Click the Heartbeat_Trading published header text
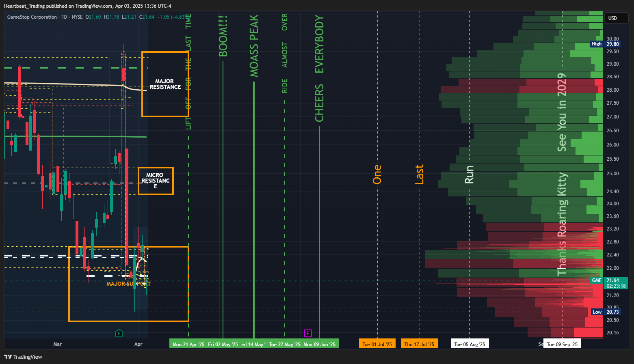634x364 pixels. (87, 6)
